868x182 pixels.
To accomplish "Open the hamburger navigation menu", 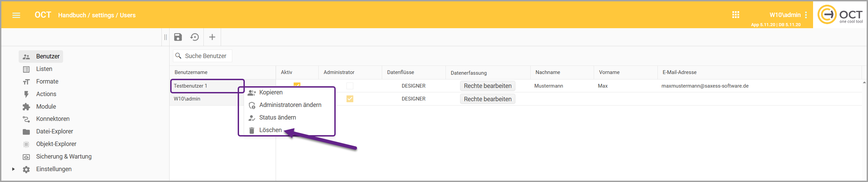I will coord(16,15).
